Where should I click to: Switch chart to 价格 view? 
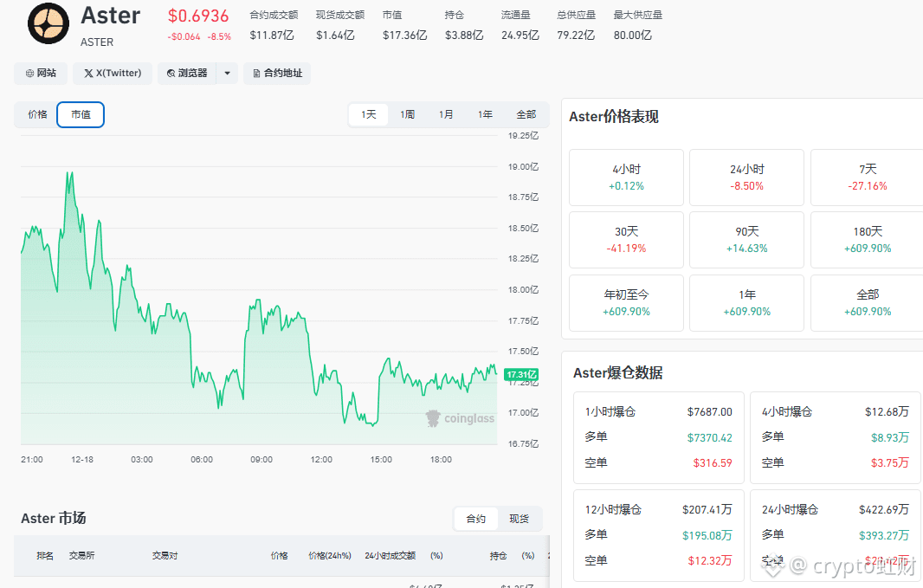click(38, 115)
